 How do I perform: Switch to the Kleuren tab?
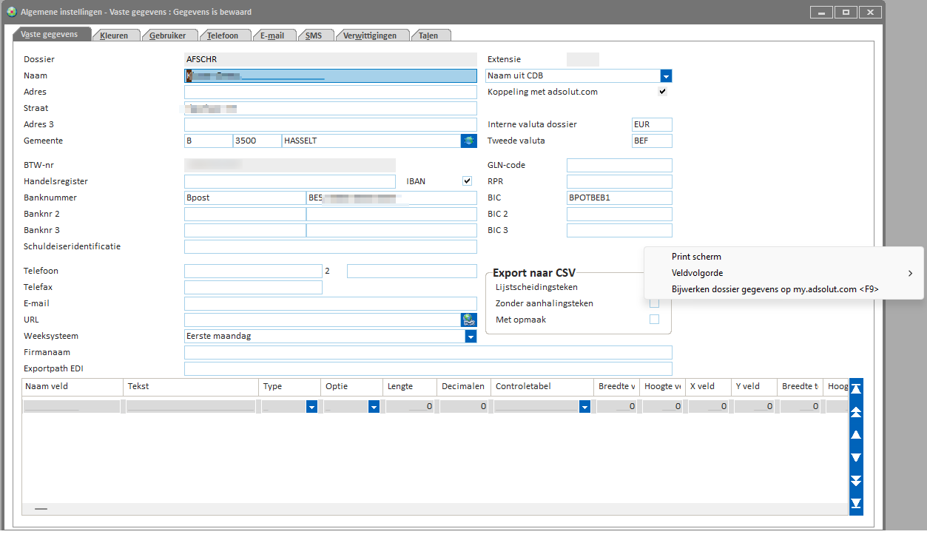(114, 36)
